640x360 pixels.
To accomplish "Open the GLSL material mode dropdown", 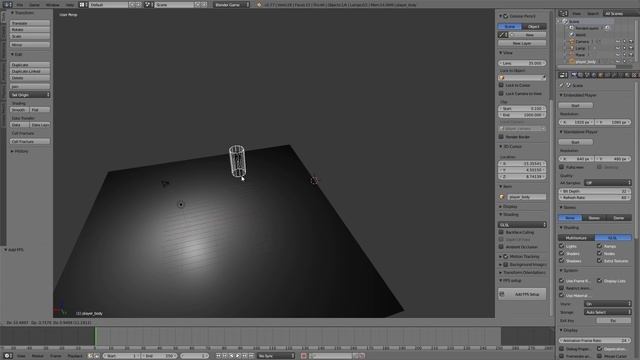I will (522, 225).
